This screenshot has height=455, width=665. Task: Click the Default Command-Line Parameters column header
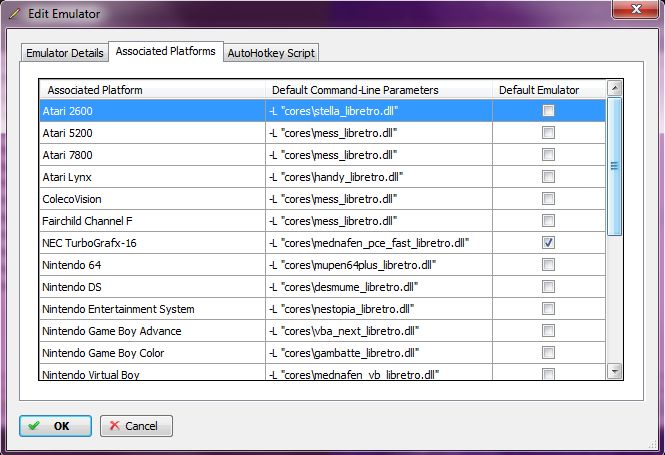(x=379, y=90)
